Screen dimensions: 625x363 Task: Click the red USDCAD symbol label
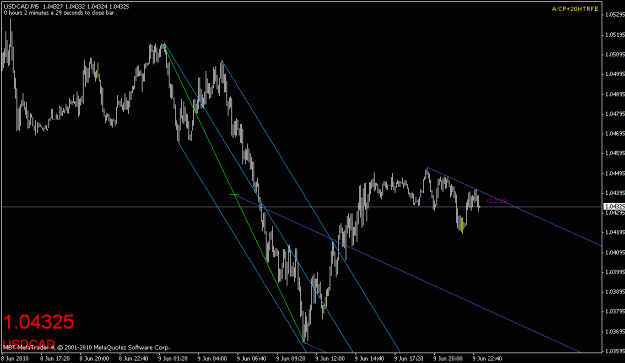point(29,343)
